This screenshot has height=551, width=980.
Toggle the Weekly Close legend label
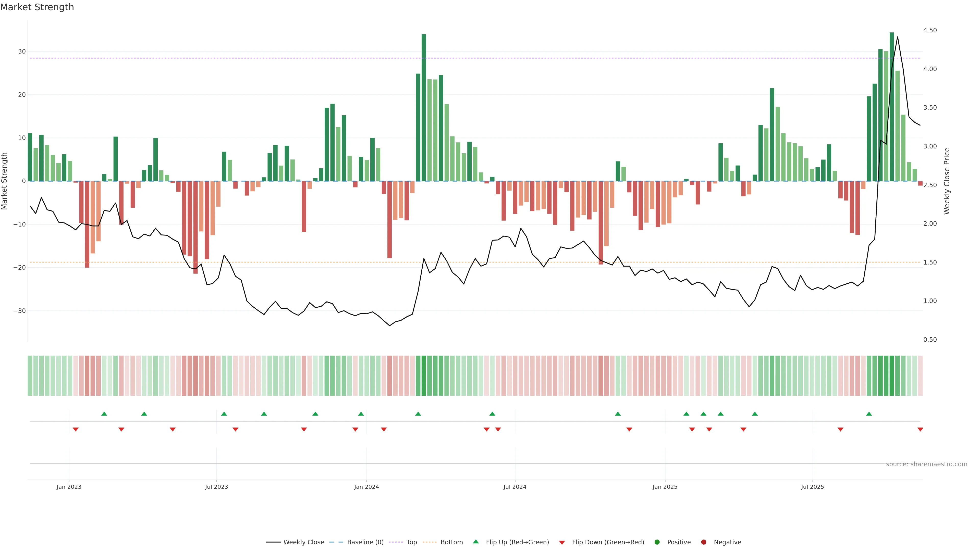click(x=304, y=542)
